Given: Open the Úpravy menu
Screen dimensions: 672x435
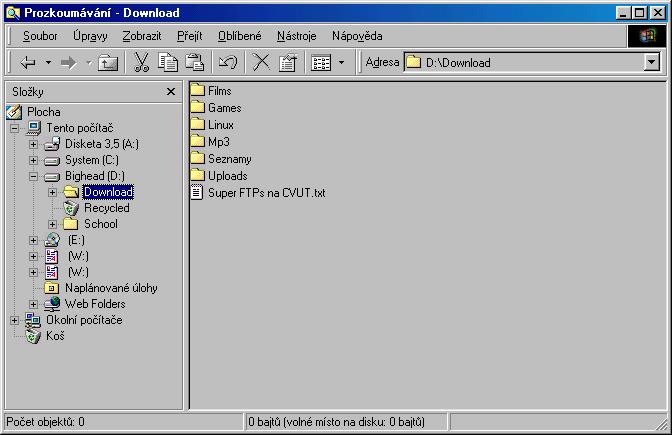Looking at the screenshot, I should click(90, 36).
